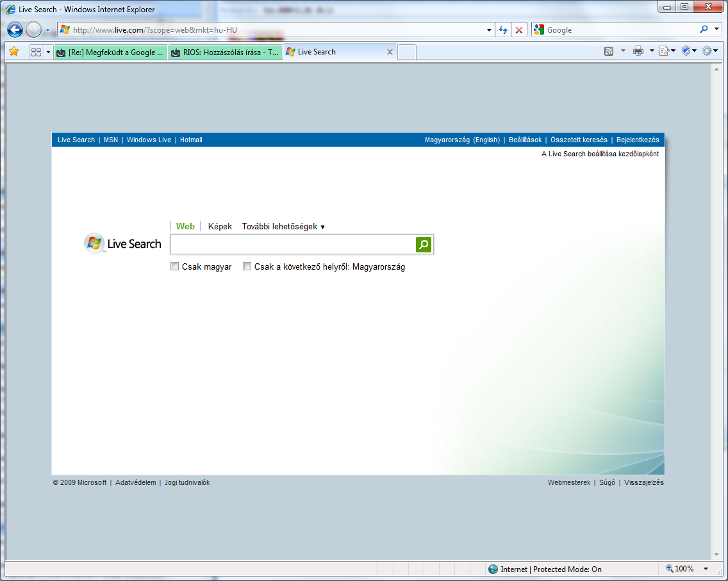The image size is (728, 581).
Task: Click the Live Search logo
Action: 122,243
